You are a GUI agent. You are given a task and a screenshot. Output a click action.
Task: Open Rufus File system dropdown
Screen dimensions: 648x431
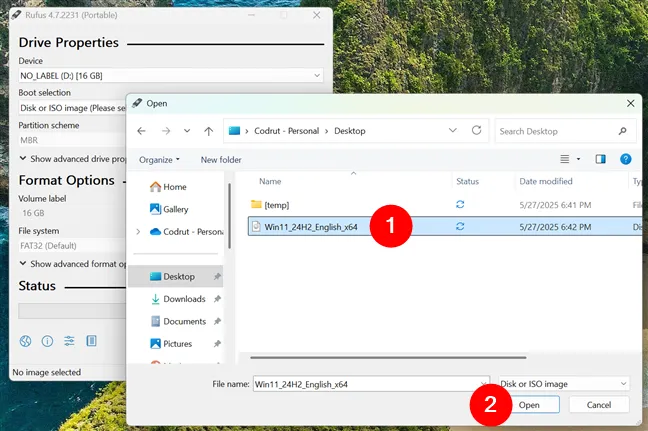(x=72, y=246)
